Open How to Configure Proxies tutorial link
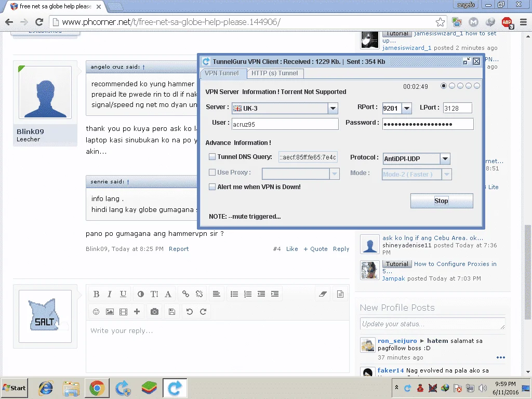 [x=455, y=264]
